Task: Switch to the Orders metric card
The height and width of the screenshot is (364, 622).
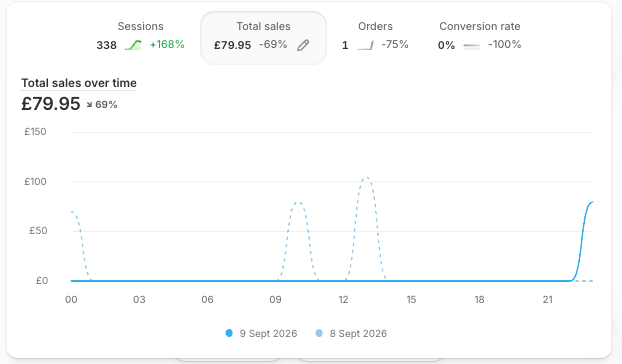Action: tap(375, 36)
